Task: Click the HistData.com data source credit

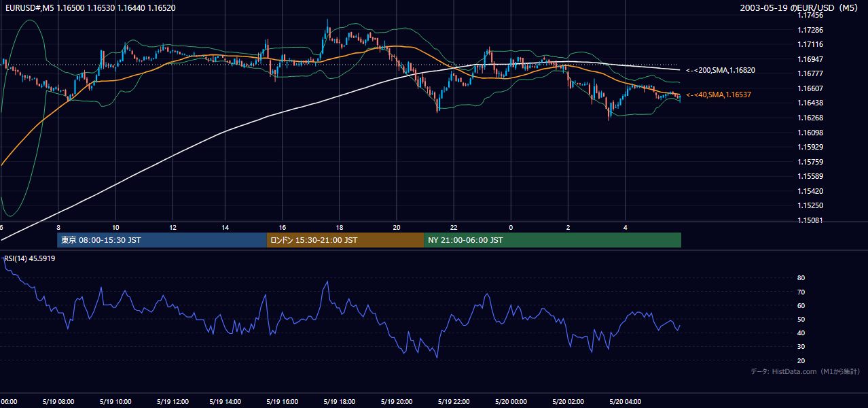Action: click(x=805, y=371)
